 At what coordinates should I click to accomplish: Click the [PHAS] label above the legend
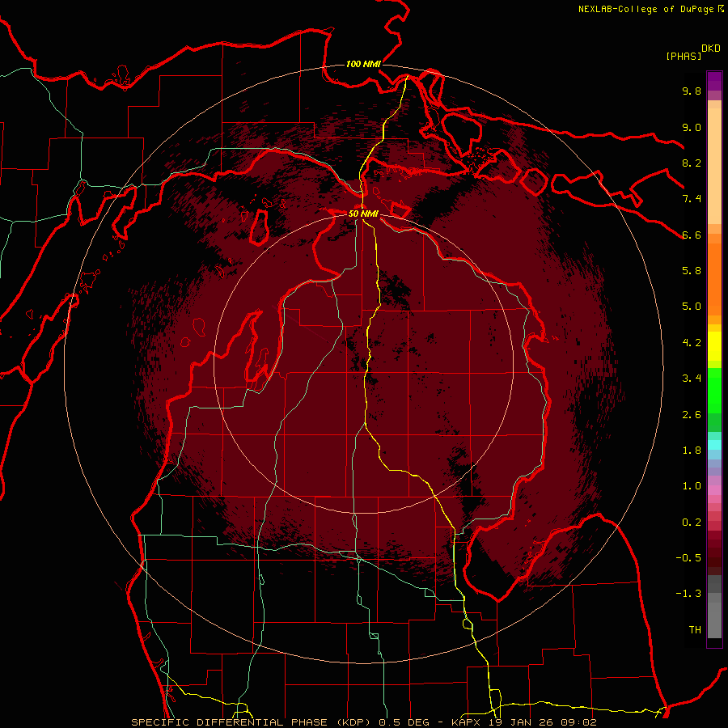click(684, 57)
